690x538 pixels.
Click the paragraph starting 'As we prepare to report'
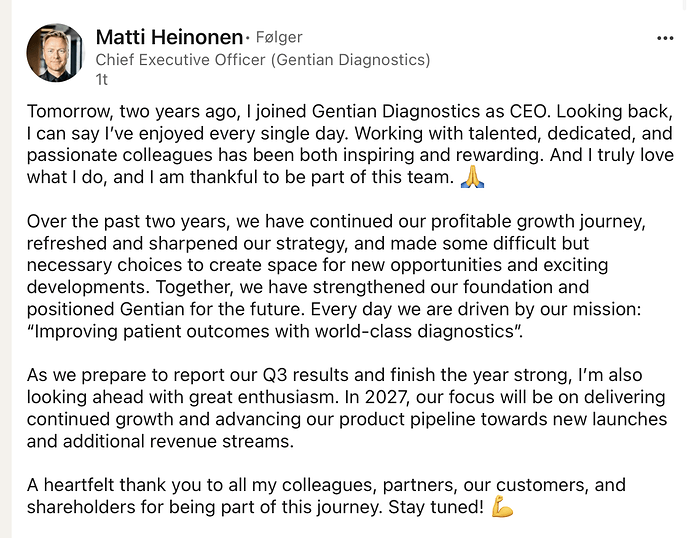[347, 408]
